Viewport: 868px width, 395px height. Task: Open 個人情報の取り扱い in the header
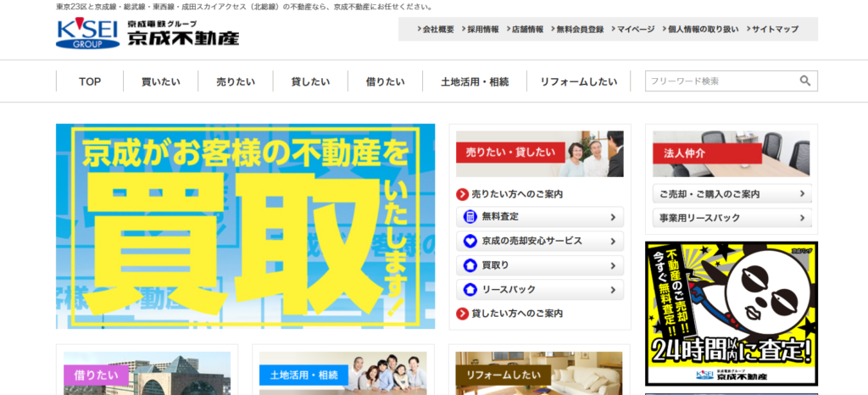tap(701, 30)
